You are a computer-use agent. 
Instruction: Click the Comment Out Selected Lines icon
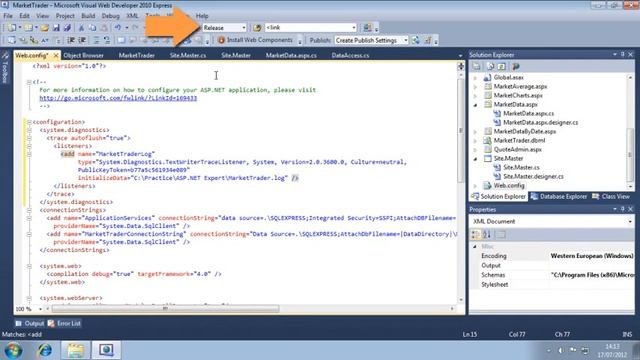click(96, 40)
